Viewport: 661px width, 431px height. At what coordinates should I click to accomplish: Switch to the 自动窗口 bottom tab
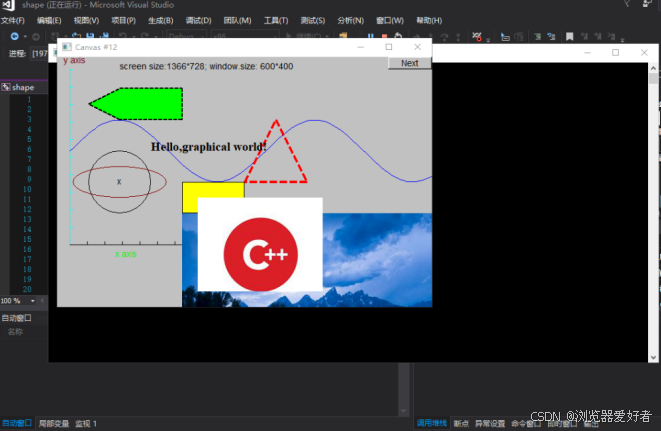16,423
